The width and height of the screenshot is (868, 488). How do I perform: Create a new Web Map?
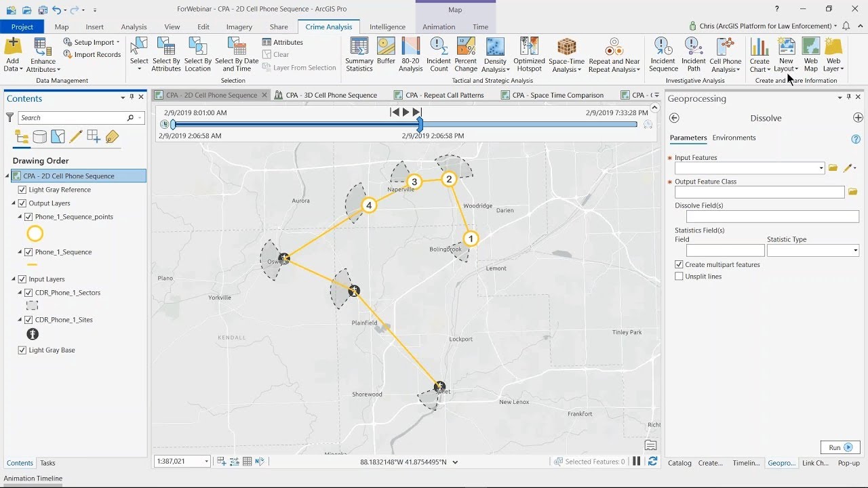810,54
